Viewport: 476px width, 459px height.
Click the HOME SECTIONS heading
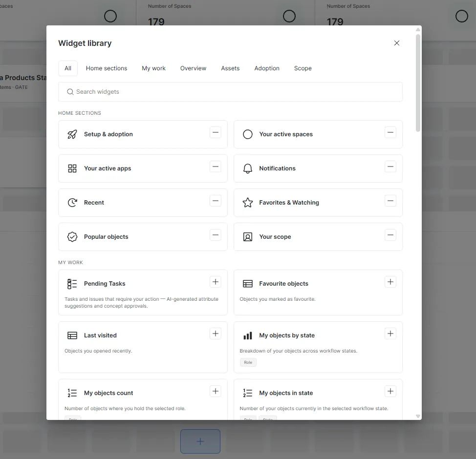pyautogui.click(x=80, y=113)
